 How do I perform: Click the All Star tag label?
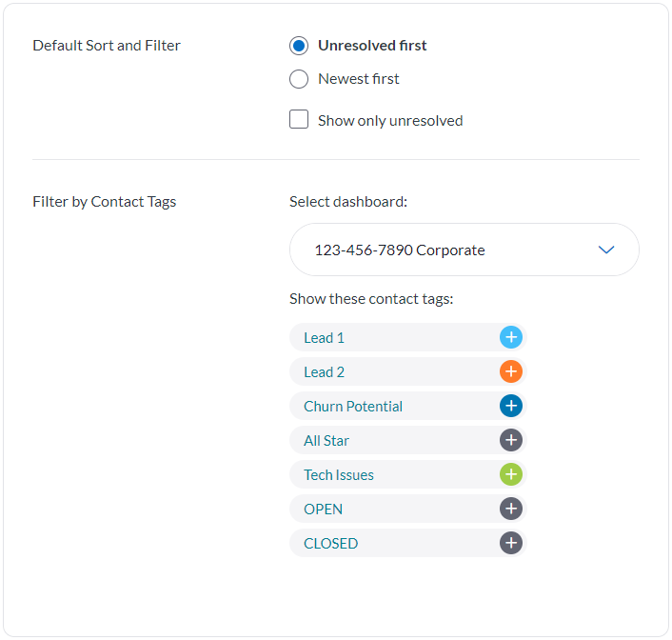pyautogui.click(x=326, y=441)
